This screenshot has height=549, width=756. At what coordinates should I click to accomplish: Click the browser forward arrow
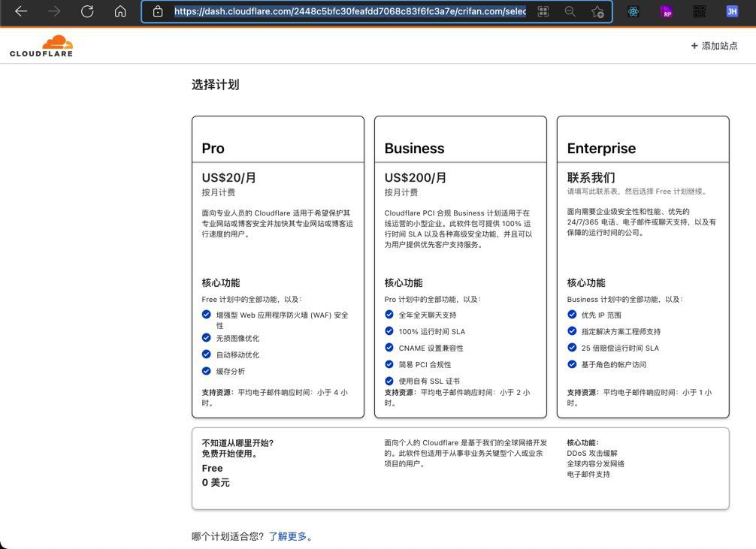54,11
